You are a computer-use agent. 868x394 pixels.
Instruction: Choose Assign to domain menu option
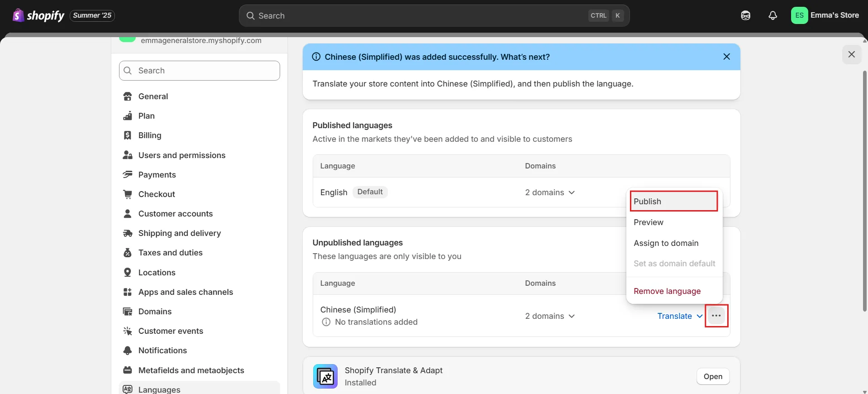coord(674,243)
